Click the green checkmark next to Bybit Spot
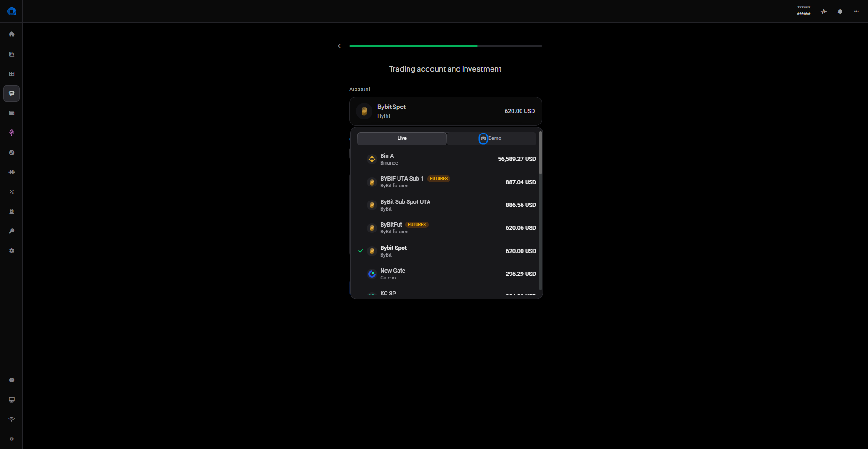 361,251
